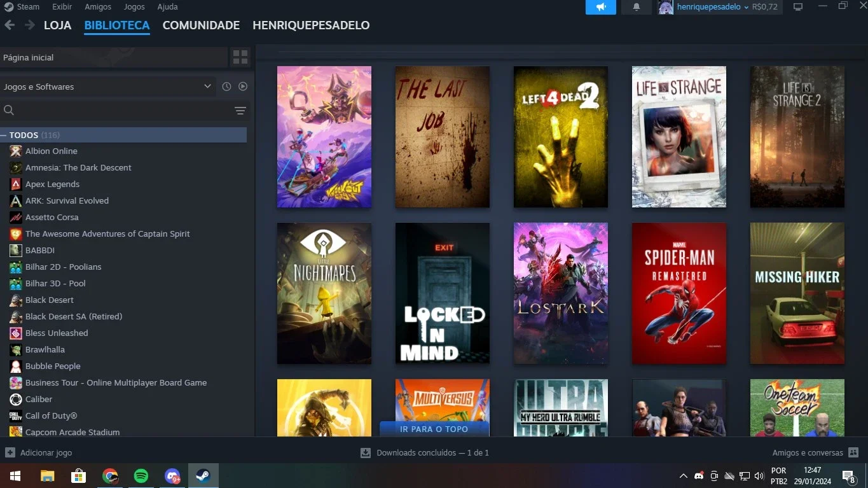
Task: Click the ARK: Survival Evolved icon
Action: coord(16,201)
